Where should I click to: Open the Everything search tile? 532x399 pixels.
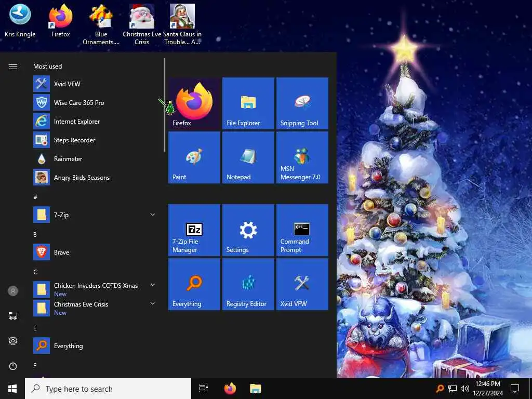(194, 284)
